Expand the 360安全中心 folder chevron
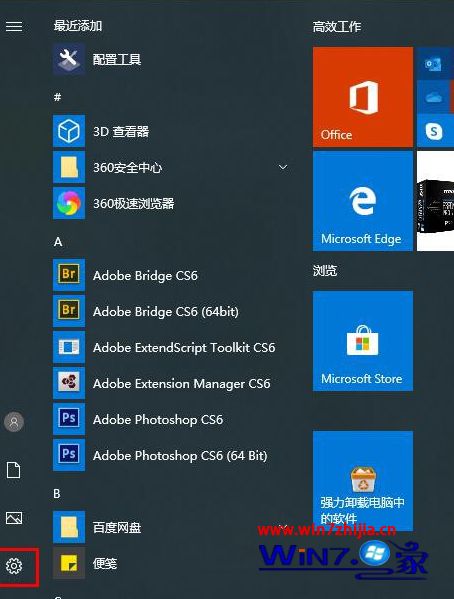The width and height of the screenshot is (454, 599). point(283,167)
